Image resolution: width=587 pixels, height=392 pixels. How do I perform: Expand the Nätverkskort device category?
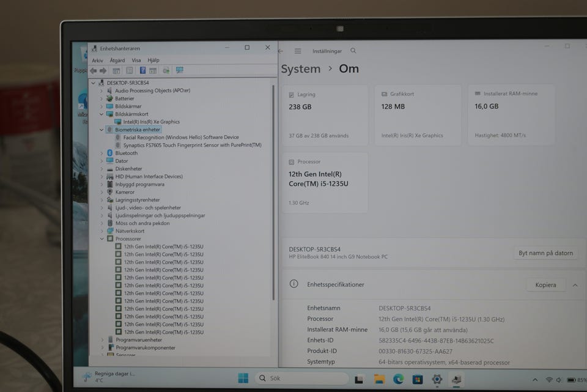102,231
